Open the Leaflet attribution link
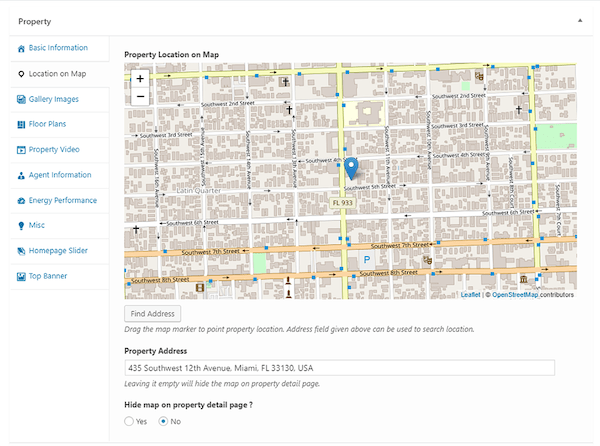This screenshot has width=600, height=446. coord(470,295)
